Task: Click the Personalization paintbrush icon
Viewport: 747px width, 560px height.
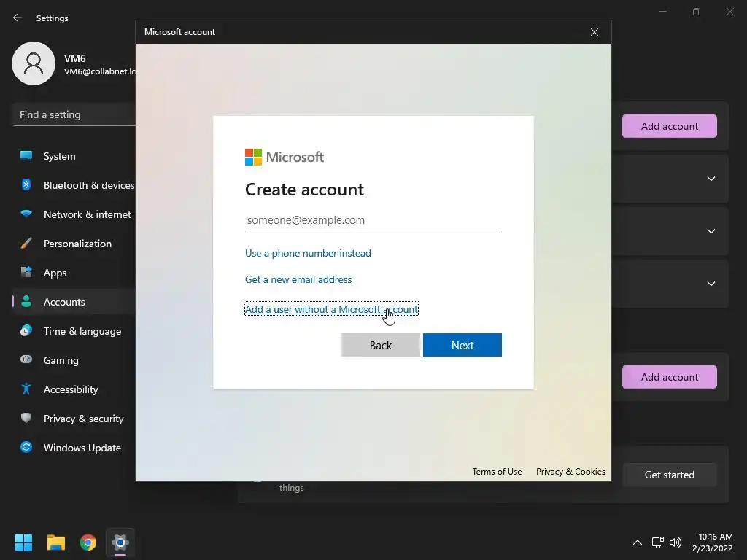Action: click(26, 243)
